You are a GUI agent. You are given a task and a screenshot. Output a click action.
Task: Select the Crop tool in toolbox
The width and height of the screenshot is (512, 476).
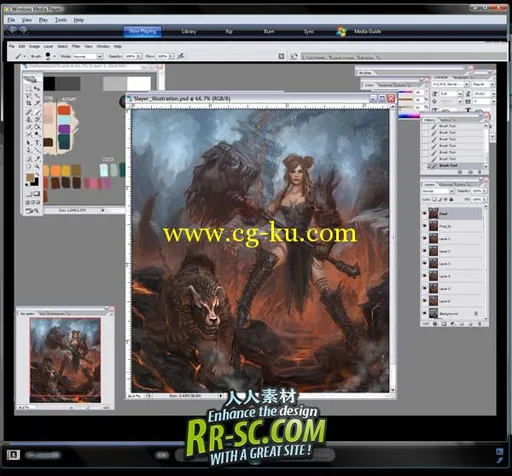(28, 103)
